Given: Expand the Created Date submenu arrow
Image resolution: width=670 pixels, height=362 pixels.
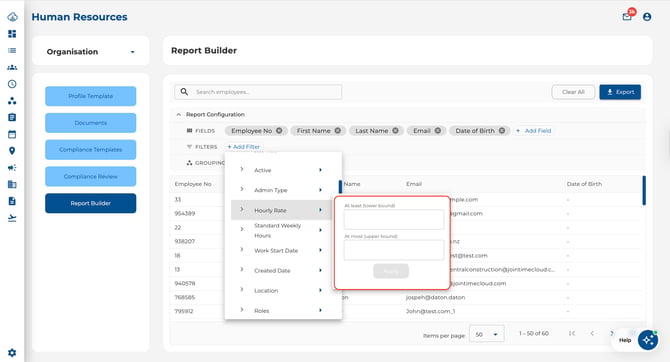Looking at the screenshot, I should pyautogui.click(x=320, y=270).
